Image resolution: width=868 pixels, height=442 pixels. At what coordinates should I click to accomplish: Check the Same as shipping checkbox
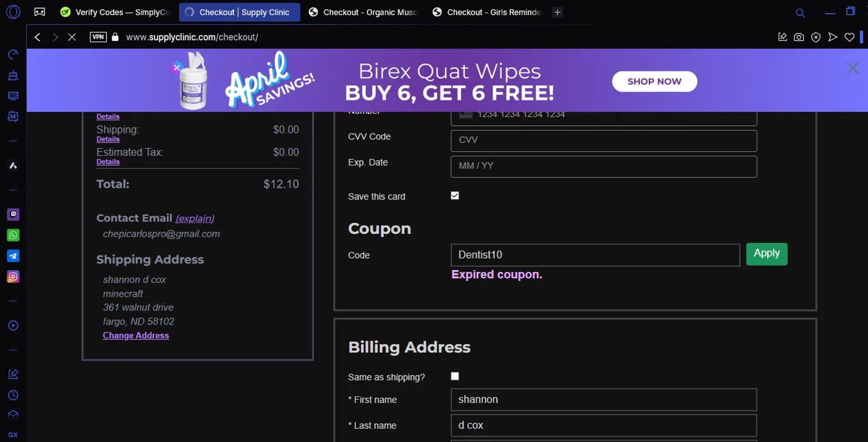pos(455,376)
